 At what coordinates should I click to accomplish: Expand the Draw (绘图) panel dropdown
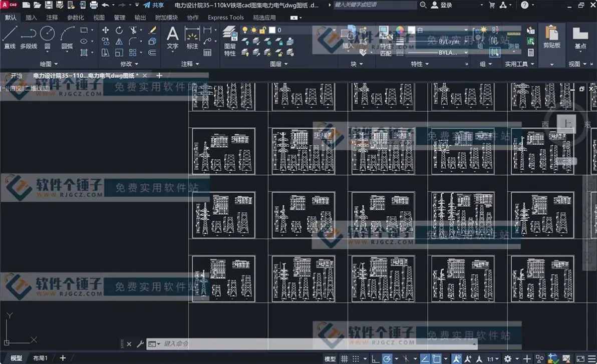click(49, 64)
